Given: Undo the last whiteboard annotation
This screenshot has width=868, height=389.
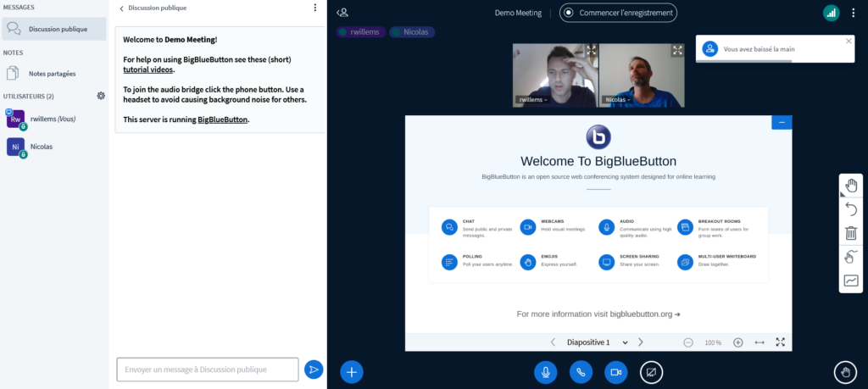Looking at the screenshot, I should coord(851,209).
